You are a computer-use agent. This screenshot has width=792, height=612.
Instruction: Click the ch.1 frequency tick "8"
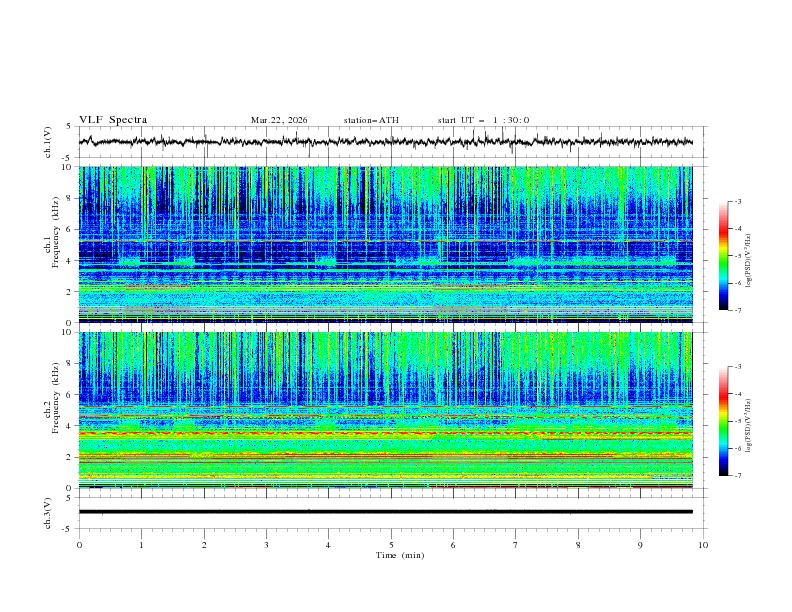pyautogui.click(x=70, y=198)
